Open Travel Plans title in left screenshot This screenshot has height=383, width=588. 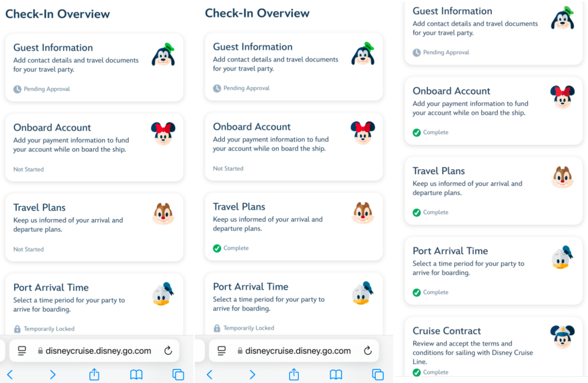(39, 208)
